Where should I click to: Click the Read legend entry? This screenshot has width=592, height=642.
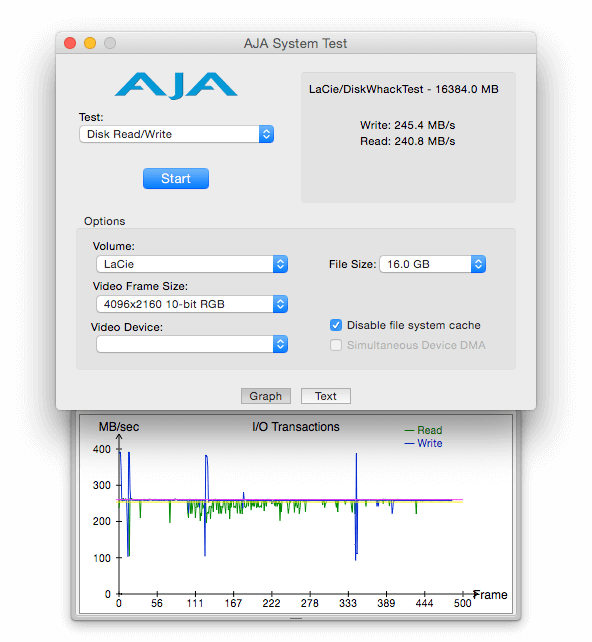point(423,430)
